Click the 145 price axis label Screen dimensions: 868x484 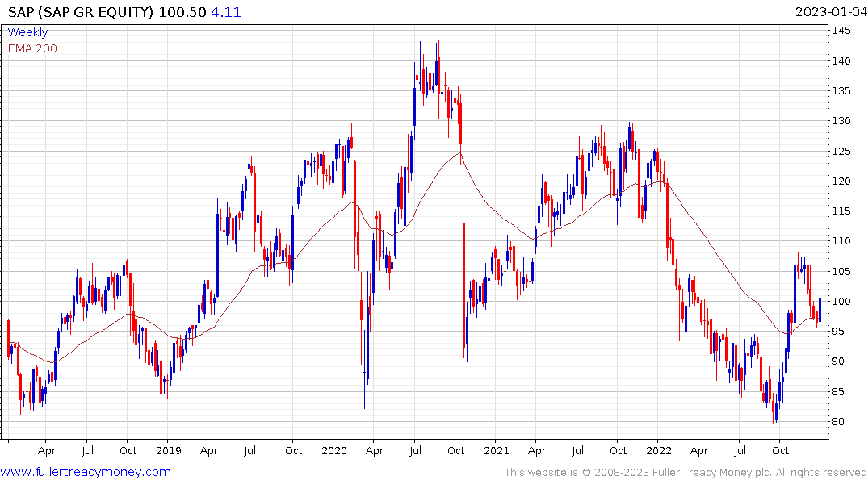[841, 31]
